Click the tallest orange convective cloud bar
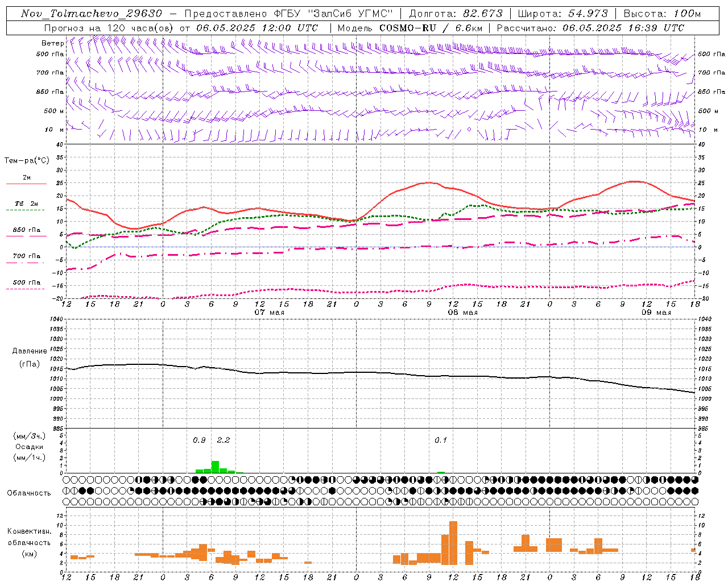 [453, 543]
